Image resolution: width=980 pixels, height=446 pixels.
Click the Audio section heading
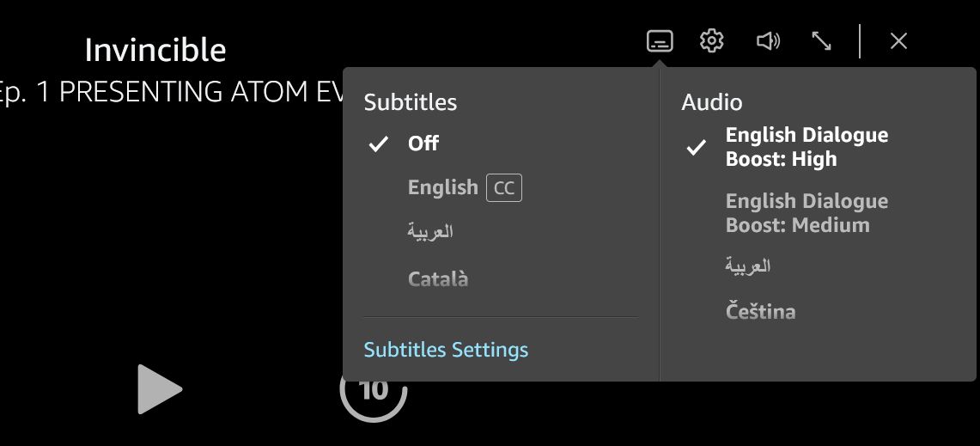(x=712, y=102)
